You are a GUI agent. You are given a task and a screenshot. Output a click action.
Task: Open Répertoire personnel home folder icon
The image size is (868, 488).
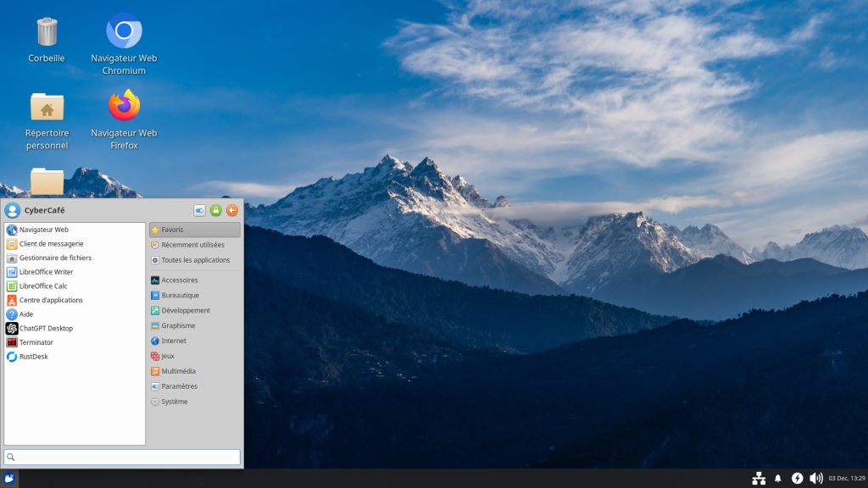click(x=47, y=108)
